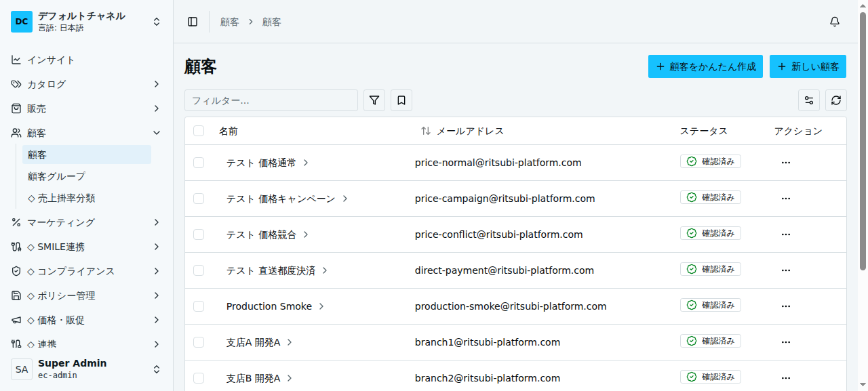868x391 pixels.
Task: Open the notifications bell
Action: tap(835, 22)
